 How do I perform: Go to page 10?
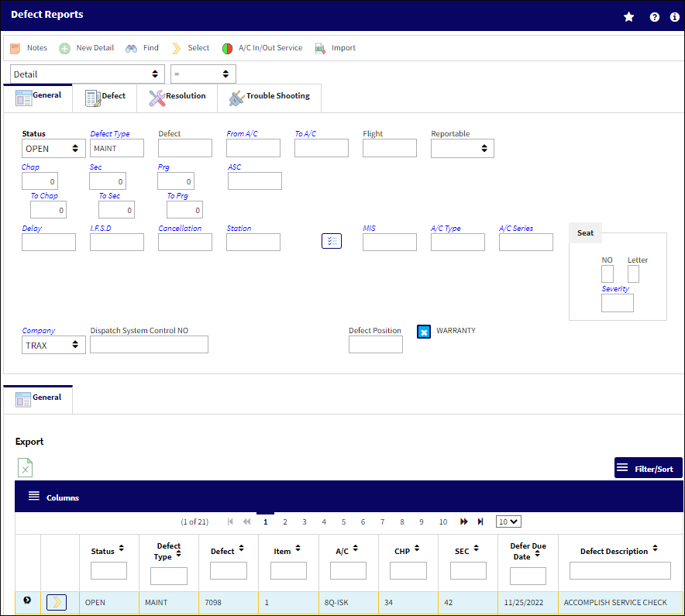(443, 521)
